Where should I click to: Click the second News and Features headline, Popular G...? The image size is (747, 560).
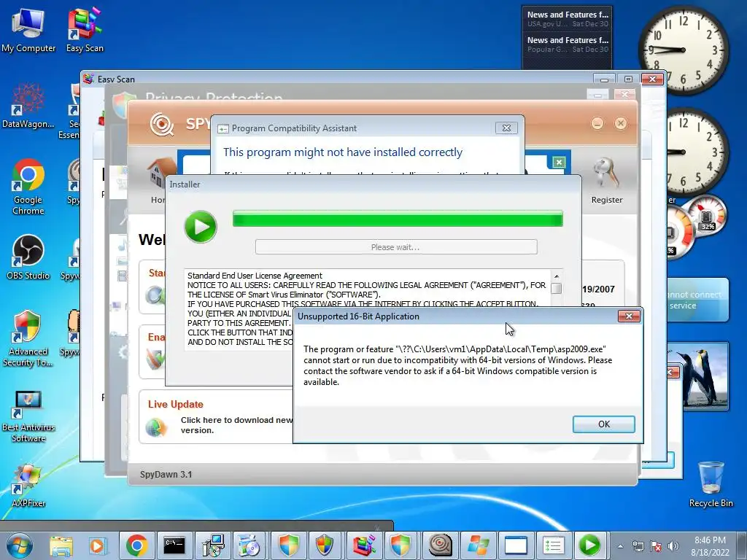click(568, 44)
